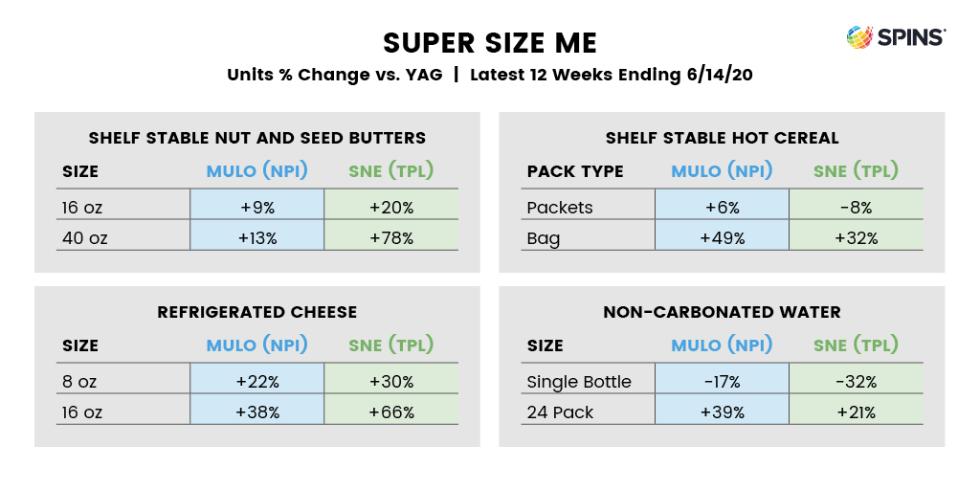Click the SPINS globe logo icon

pos(859,37)
